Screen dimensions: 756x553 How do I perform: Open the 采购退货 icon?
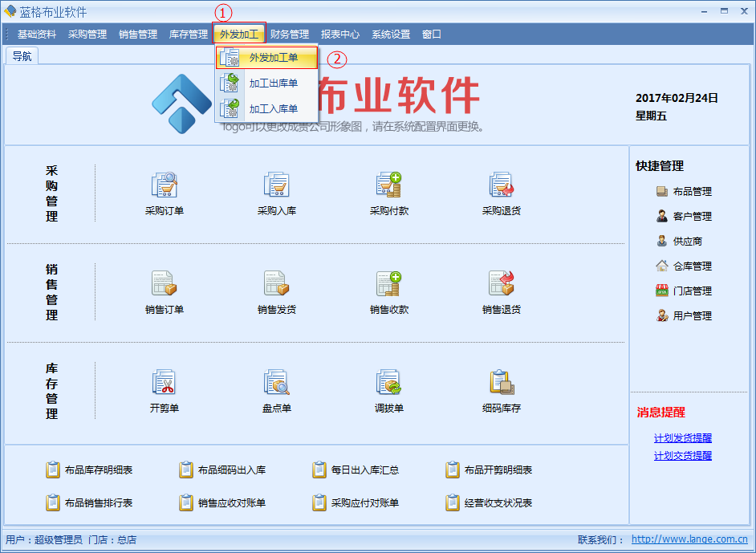tap(502, 185)
